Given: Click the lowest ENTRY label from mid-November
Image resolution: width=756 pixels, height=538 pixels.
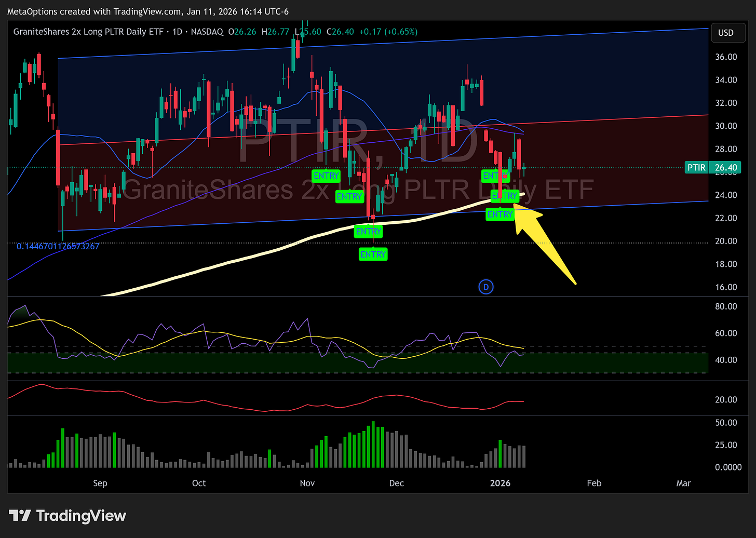Looking at the screenshot, I should pyautogui.click(x=373, y=254).
